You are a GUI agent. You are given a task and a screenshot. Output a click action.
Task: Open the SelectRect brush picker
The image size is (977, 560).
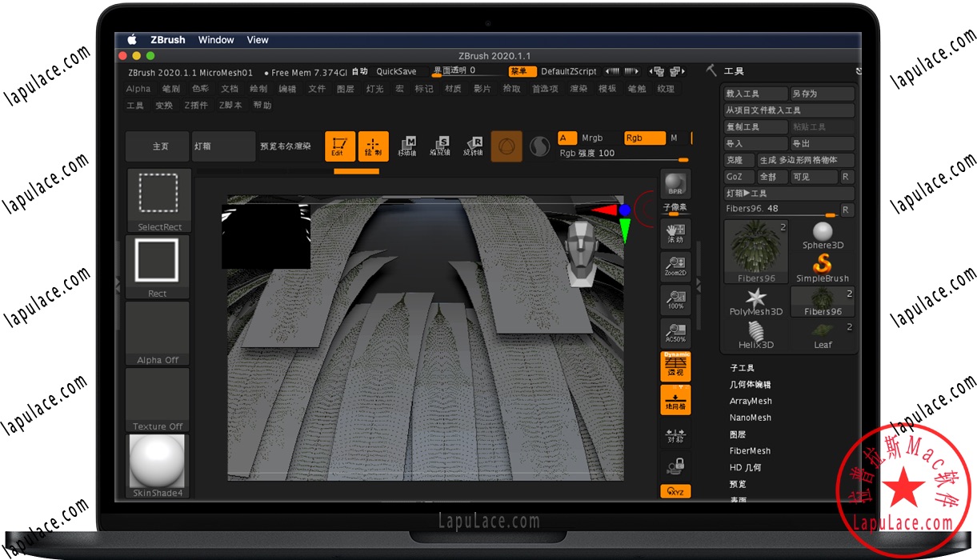tap(158, 200)
